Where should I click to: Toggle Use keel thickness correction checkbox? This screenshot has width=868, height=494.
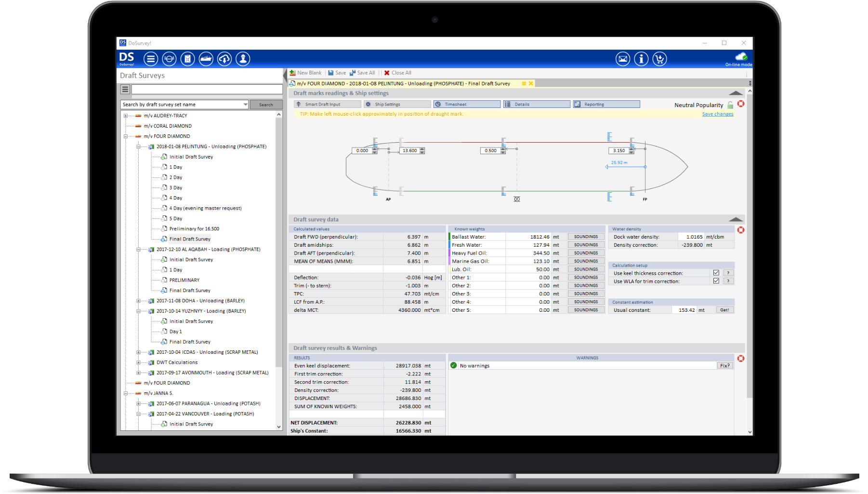716,273
